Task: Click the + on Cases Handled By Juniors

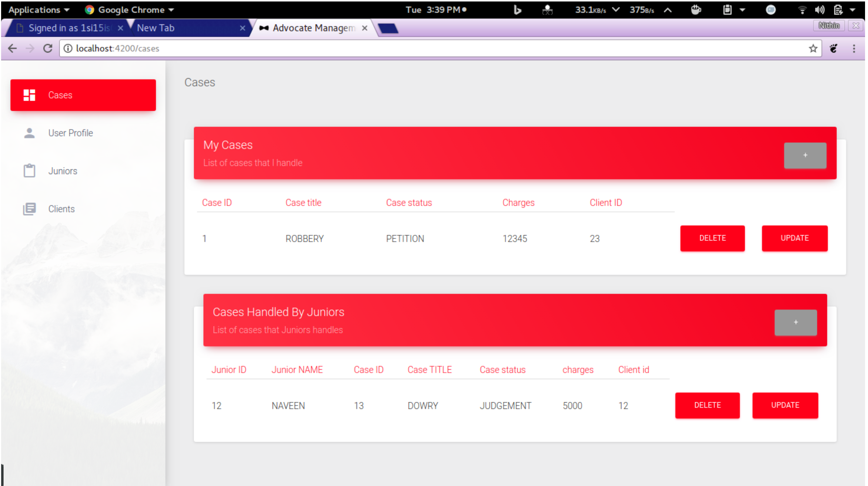Action: tap(795, 322)
